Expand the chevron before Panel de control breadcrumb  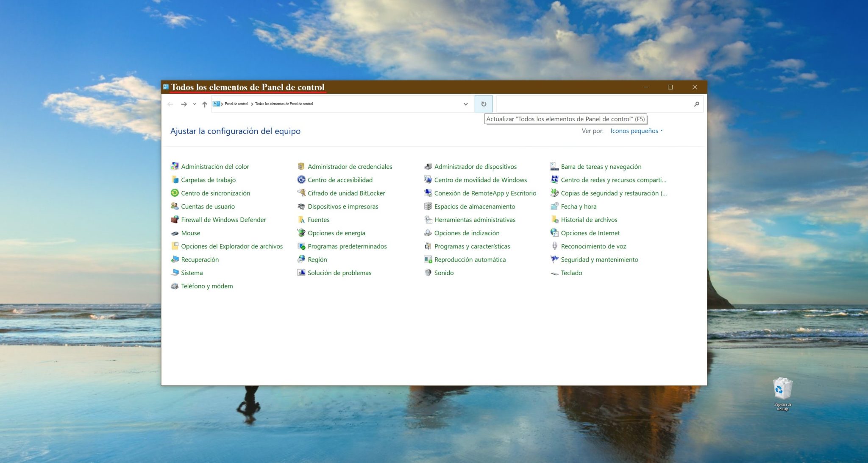pyautogui.click(x=222, y=104)
